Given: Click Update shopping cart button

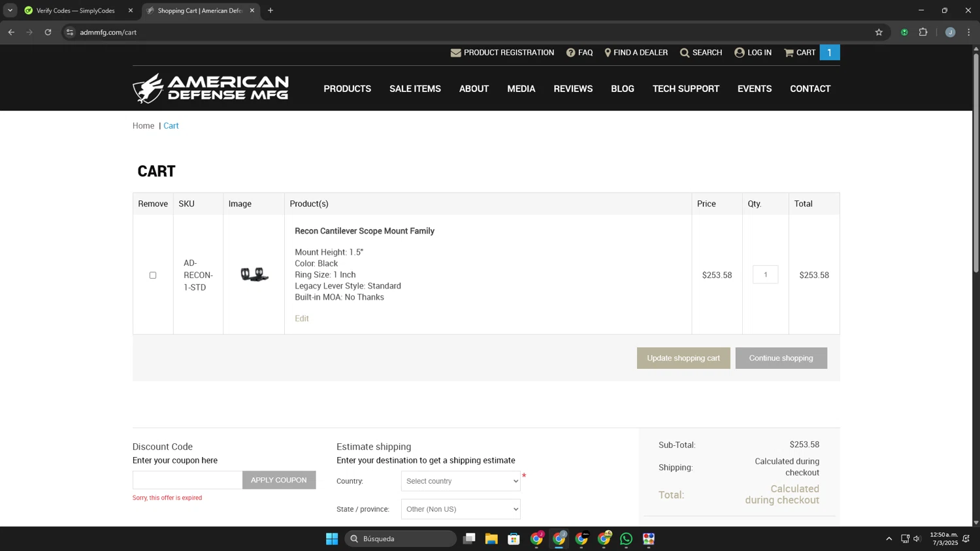Looking at the screenshot, I should 683,358.
